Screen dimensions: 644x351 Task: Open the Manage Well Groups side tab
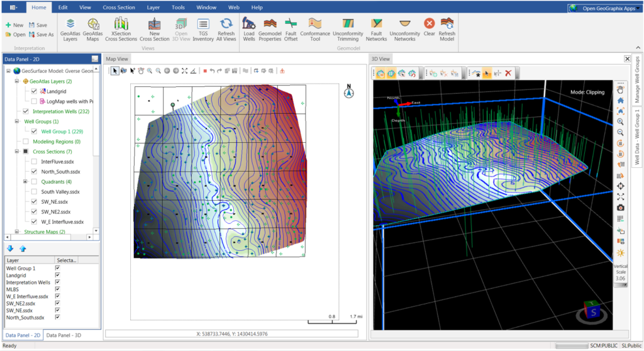pos(637,79)
